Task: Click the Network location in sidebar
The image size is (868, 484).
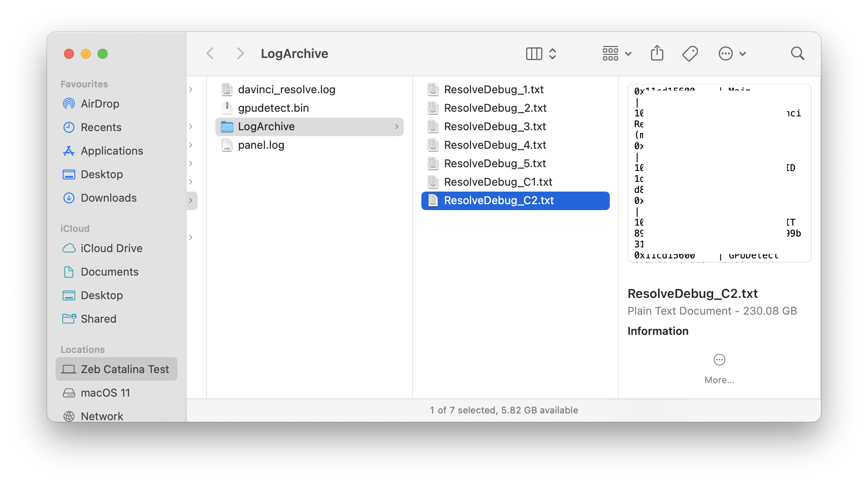Action: pos(102,416)
